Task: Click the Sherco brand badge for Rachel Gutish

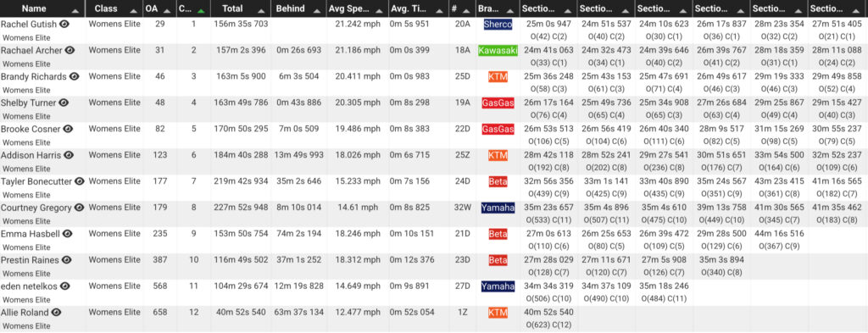Action: click(x=498, y=25)
